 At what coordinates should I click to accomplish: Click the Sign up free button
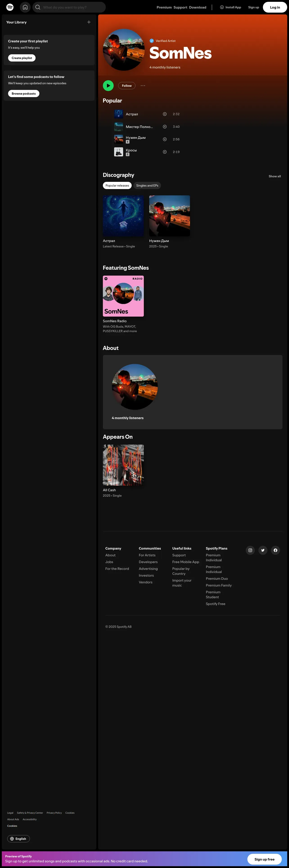pyautogui.click(x=264, y=859)
